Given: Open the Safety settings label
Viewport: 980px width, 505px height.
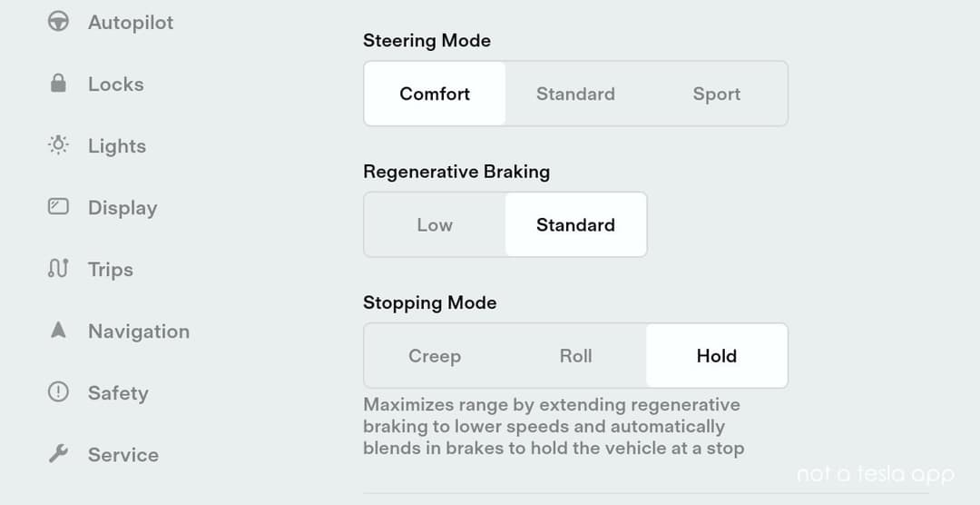Looking at the screenshot, I should [x=118, y=393].
